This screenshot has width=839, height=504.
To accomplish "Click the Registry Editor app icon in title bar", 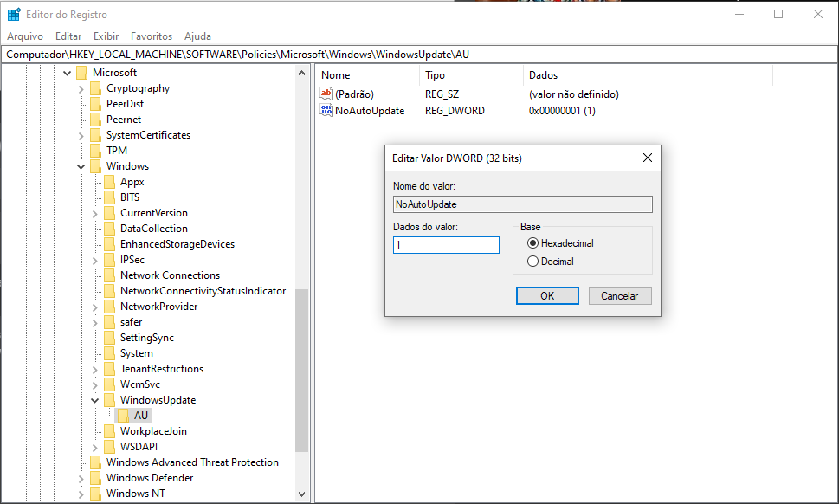I will click(14, 14).
